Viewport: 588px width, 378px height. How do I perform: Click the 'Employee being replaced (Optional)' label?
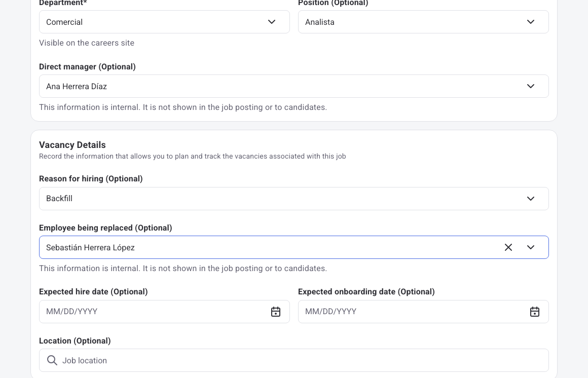[105, 228]
